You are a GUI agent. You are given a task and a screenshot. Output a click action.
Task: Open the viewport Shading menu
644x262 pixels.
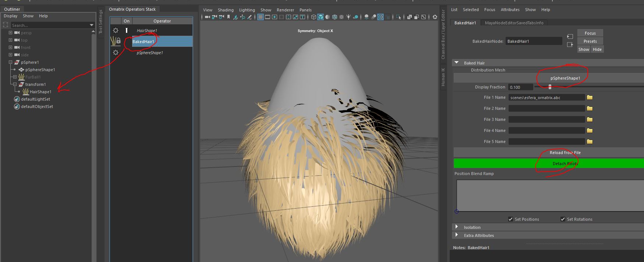226,10
